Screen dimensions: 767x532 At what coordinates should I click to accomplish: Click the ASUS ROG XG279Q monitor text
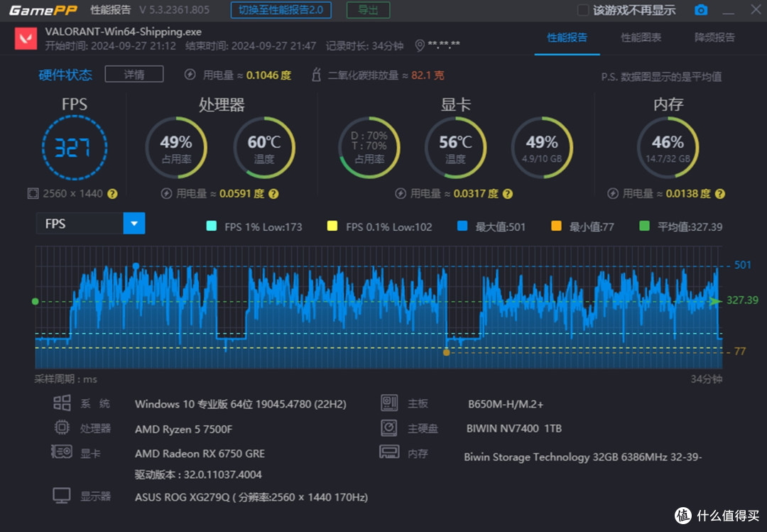[x=251, y=497]
